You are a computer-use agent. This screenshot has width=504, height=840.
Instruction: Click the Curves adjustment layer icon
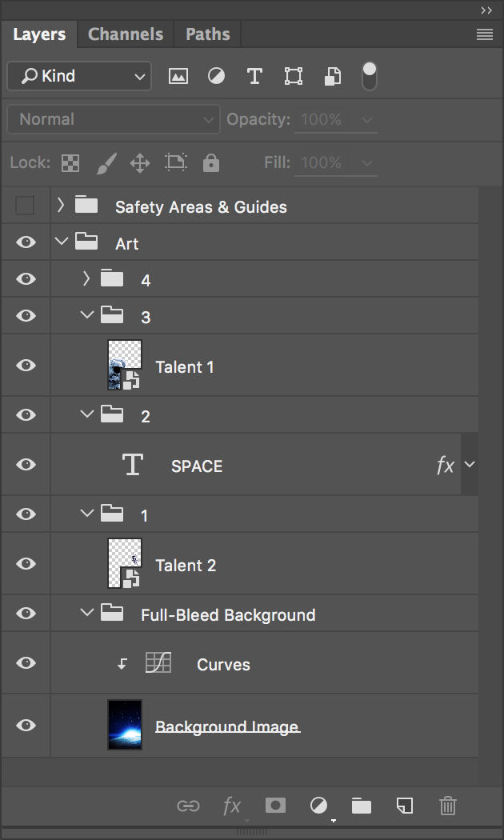click(x=158, y=662)
